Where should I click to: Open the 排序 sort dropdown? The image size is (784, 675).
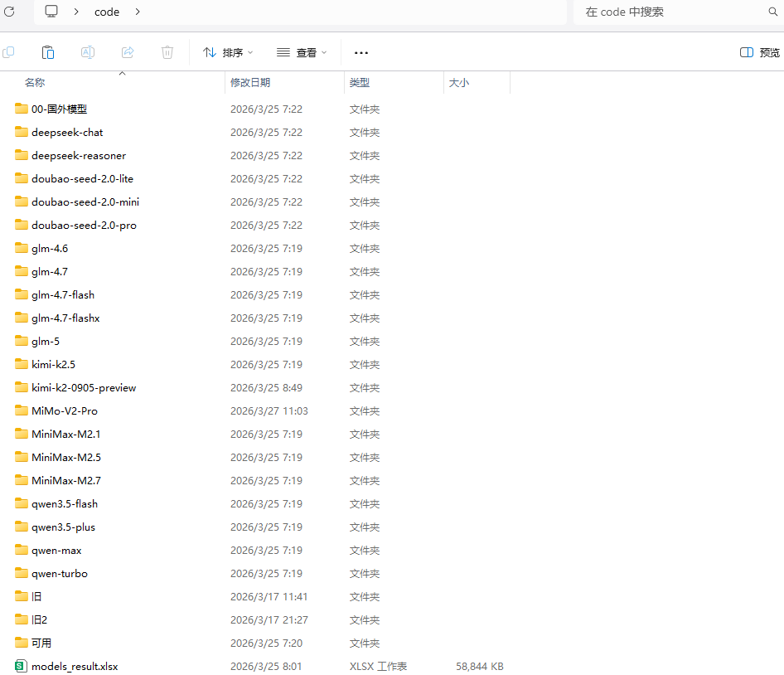point(228,52)
